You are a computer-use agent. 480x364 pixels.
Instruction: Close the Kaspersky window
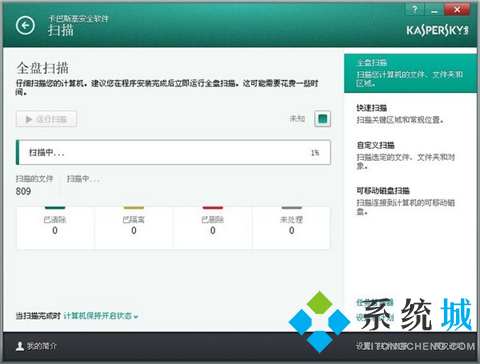tap(457, 9)
